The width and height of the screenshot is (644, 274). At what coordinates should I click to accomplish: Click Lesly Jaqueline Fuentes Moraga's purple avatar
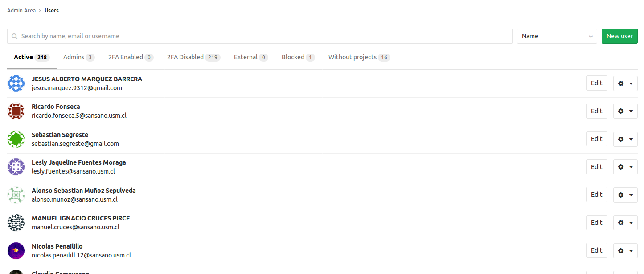(16, 167)
